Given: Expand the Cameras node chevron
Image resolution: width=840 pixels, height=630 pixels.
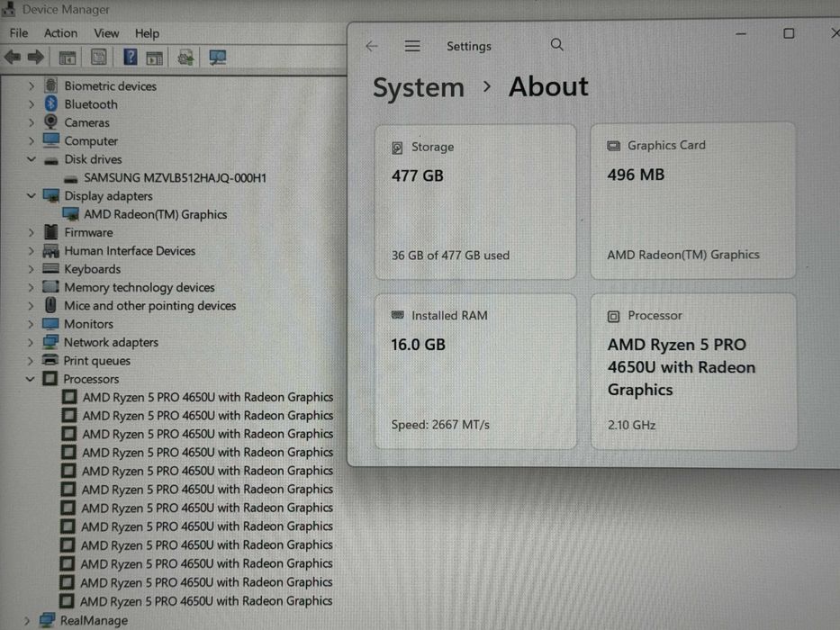Looking at the screenshot, I should 31,122.
